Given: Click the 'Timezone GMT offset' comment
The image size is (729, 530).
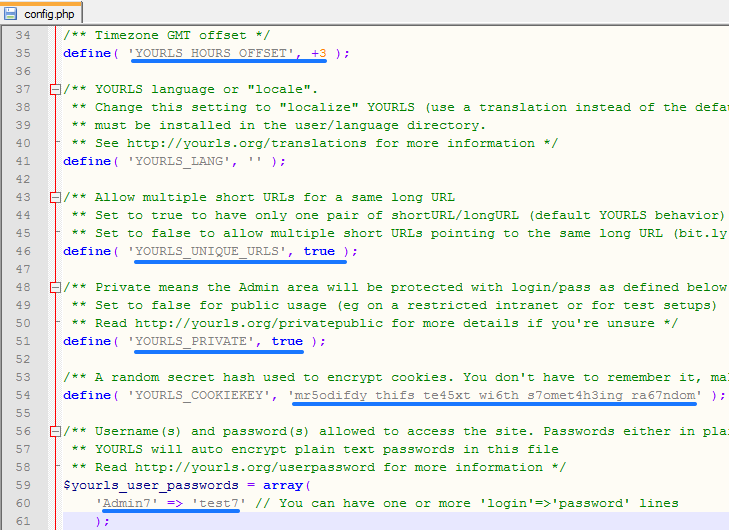Looking at the screenshot, I should [x=166, y=35].
